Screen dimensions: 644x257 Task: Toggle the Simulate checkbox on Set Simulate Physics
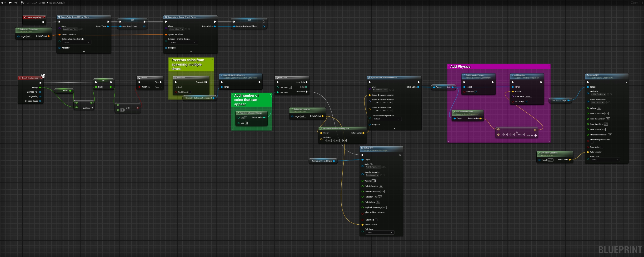coord(476,92)
